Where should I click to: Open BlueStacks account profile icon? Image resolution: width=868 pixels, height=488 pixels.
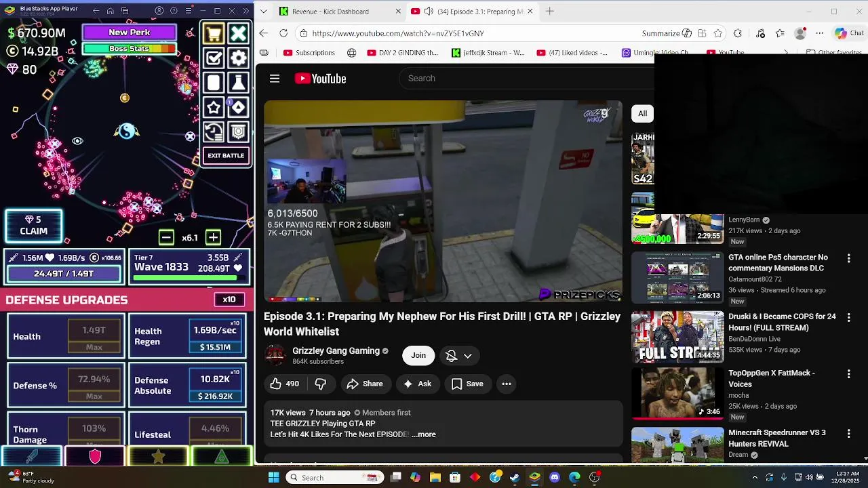click(159, 11)
